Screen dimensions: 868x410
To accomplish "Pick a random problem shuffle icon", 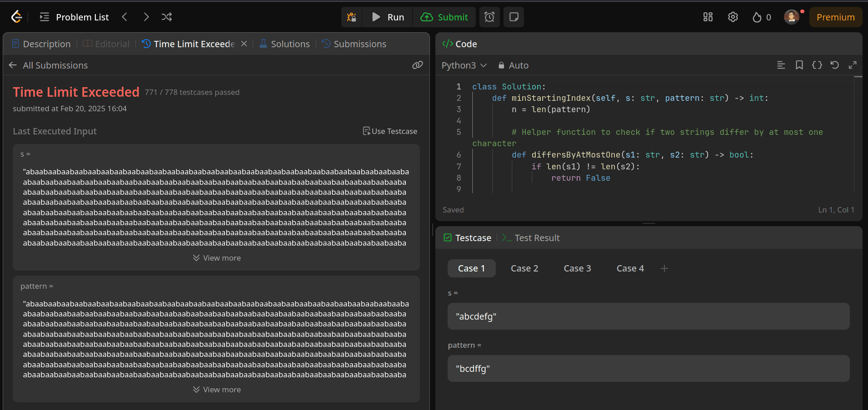I will tap(167, 17).
